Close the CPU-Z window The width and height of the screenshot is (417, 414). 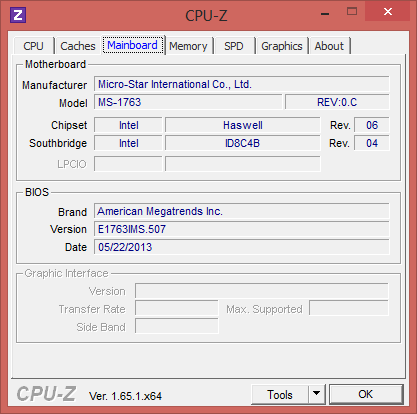(388, 12)
